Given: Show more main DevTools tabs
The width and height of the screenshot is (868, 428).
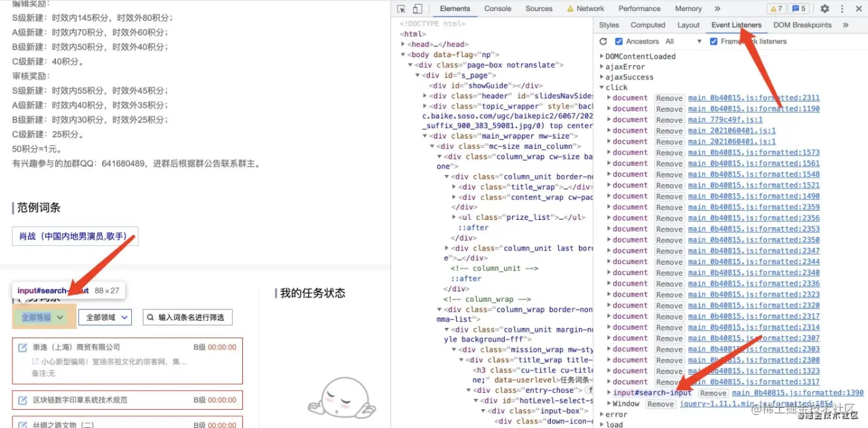Looking at the screenshot, I should pos(717,8).
